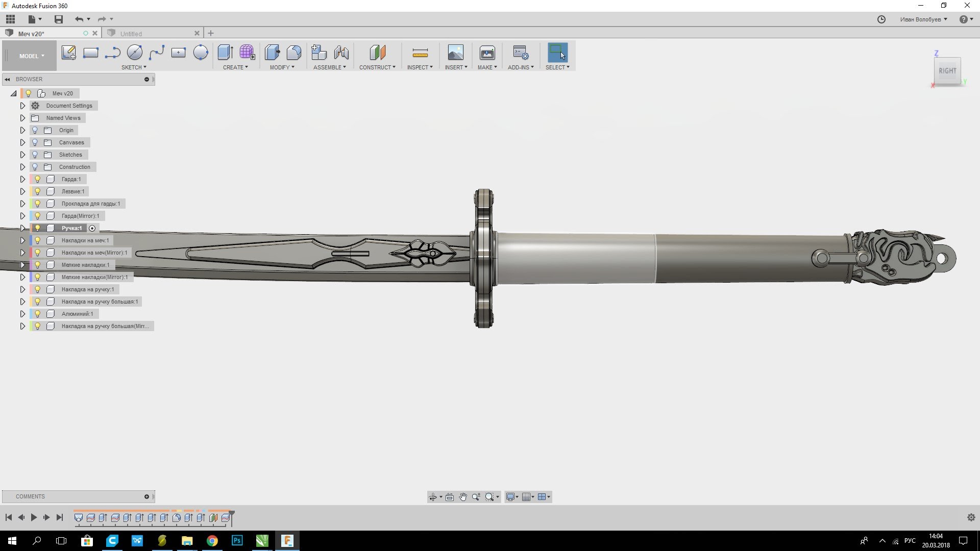Viewport: 980px width, 551px height.
Task: Expand the Гарда:1 component node
Action: pos(22,179)
